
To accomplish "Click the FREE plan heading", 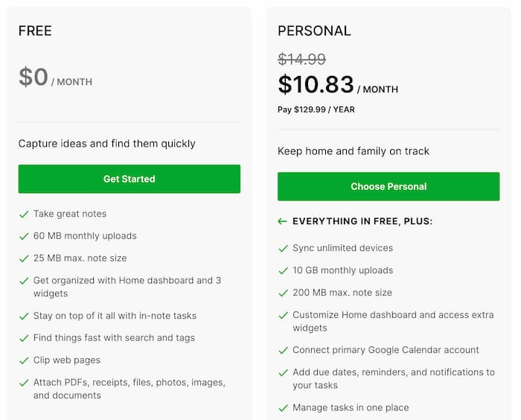I will point(35,31).
